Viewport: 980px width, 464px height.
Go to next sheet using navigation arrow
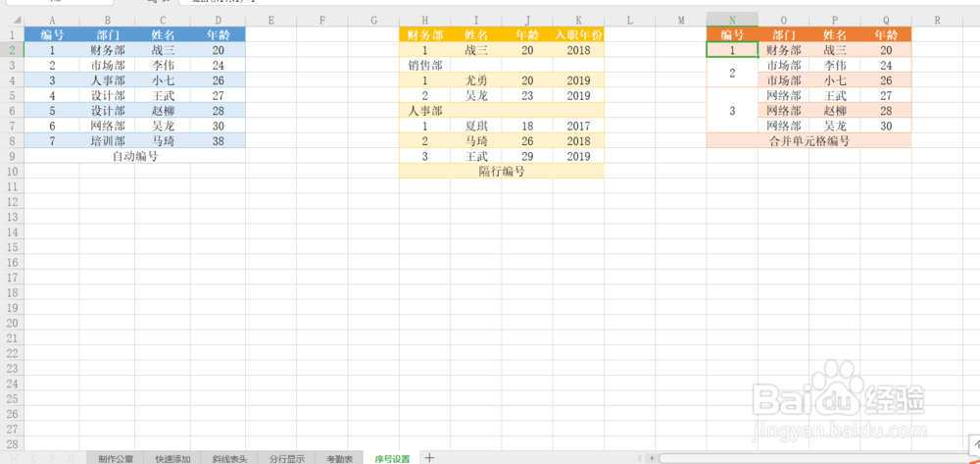(x=52, y=458)
